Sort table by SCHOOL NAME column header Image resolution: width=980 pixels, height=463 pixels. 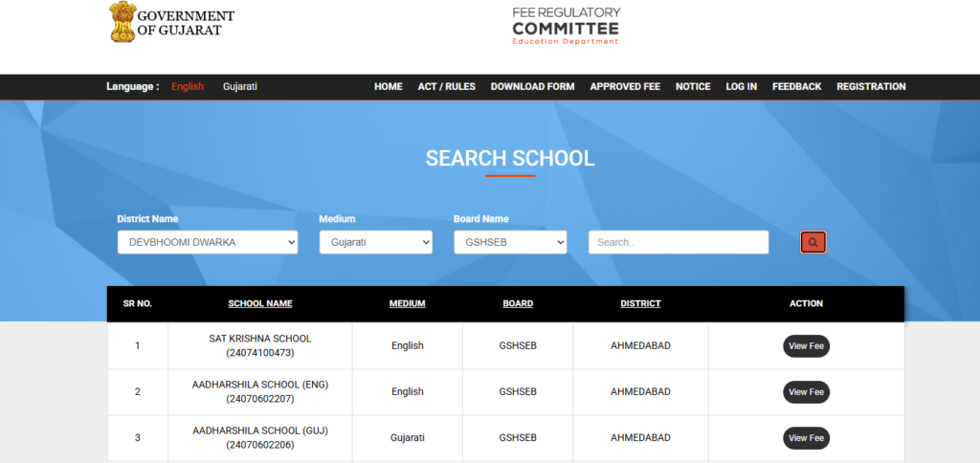point(260,304)
